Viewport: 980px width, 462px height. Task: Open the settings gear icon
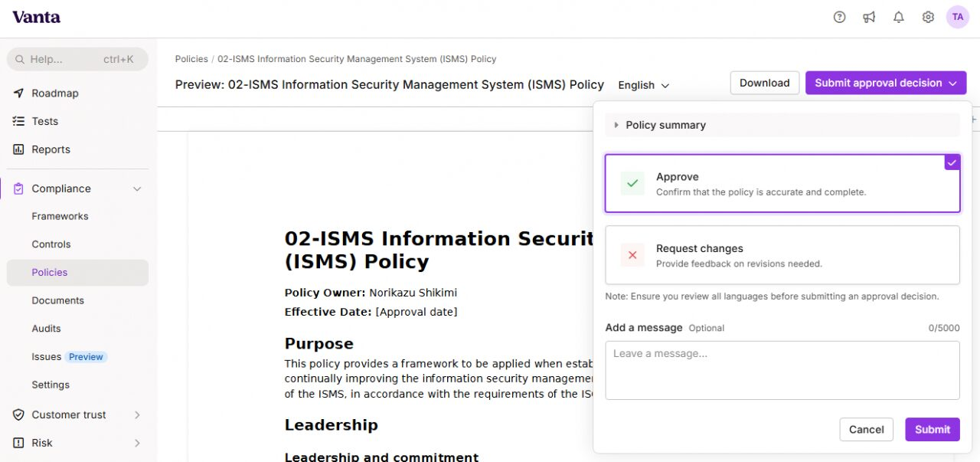tap(928, 17)
